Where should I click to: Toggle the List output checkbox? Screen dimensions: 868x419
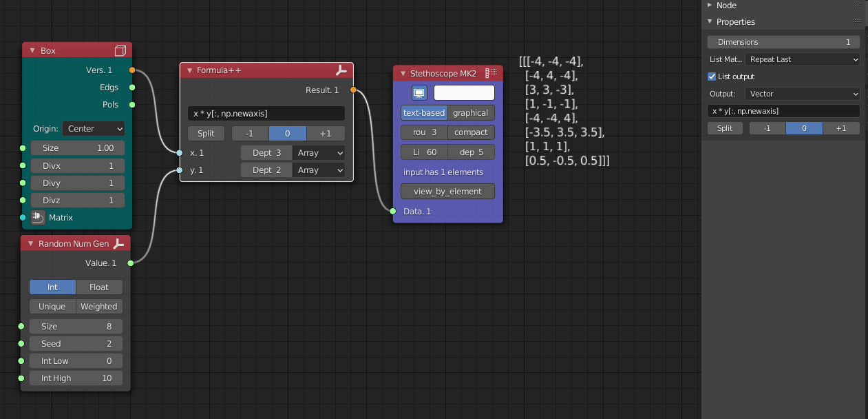pyautogui.click(x=712, y=76)
